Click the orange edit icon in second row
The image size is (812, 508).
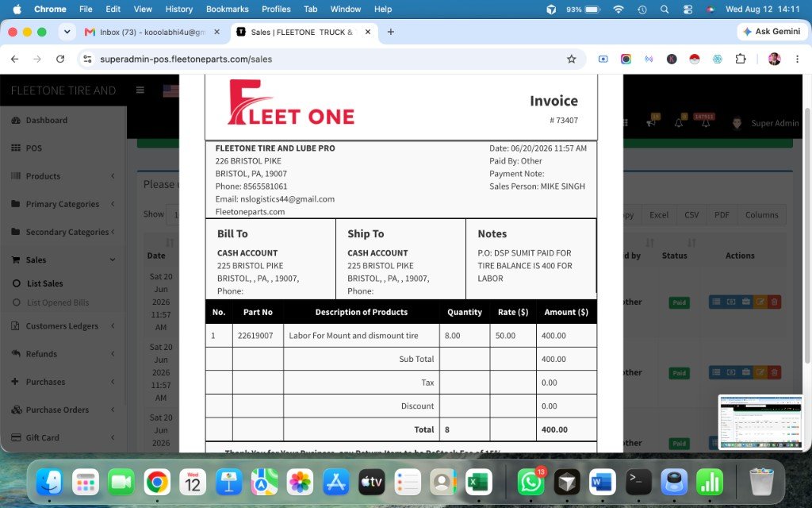(x=760, y=372)
